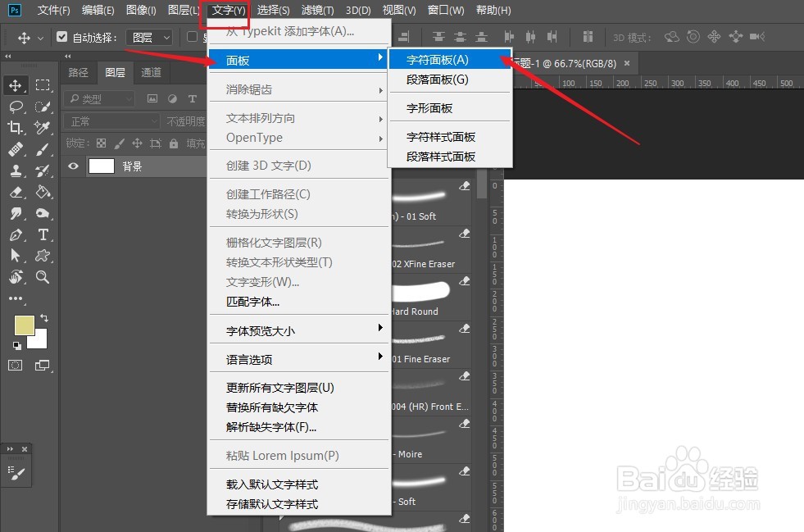Click the foreground color swatch
Screen dimensions: 804x532
tap(24, 325)
